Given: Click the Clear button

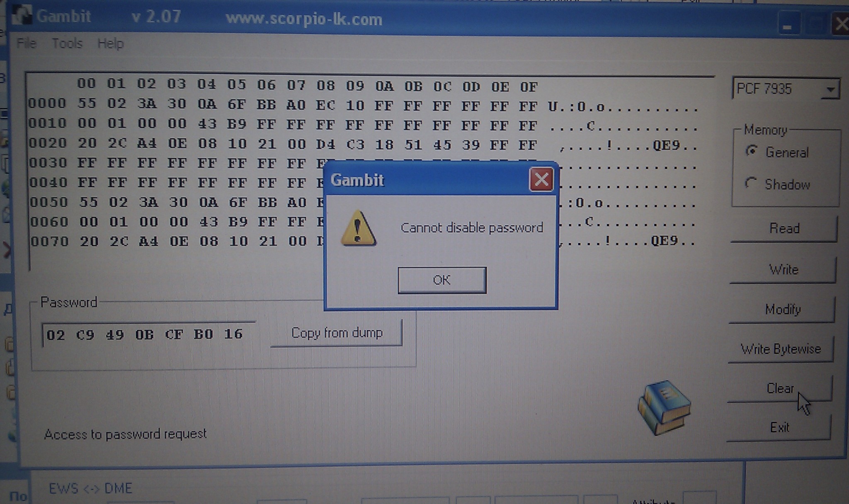Looking at the screenshot, I should [x=779, y=388].
